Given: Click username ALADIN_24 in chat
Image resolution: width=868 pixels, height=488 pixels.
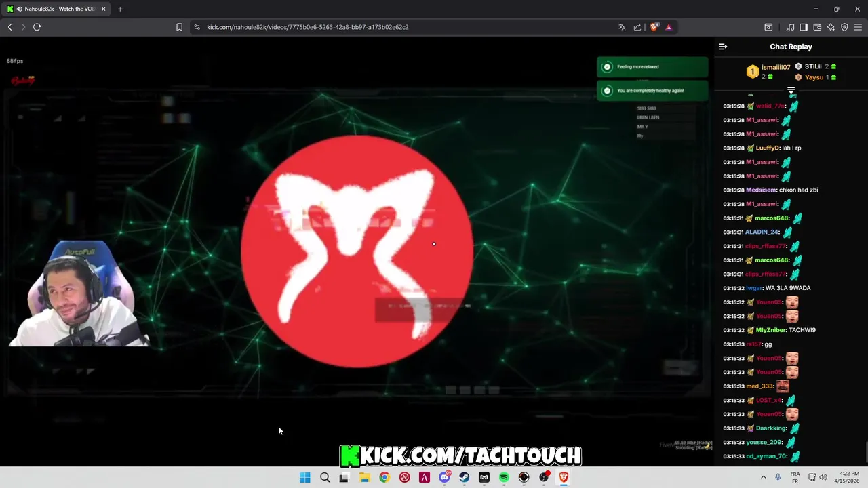Looking at the screenshot, I should [x=762, y=232].
